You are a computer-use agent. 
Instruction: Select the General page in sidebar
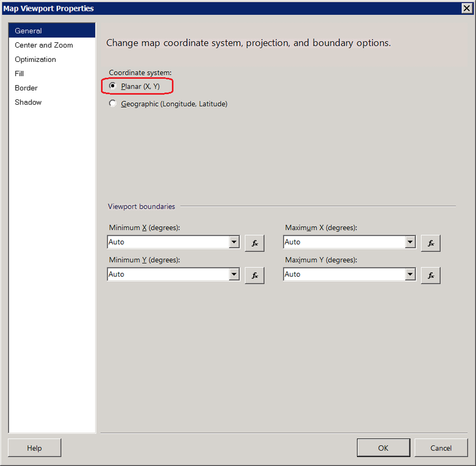(x=29, y=30)
